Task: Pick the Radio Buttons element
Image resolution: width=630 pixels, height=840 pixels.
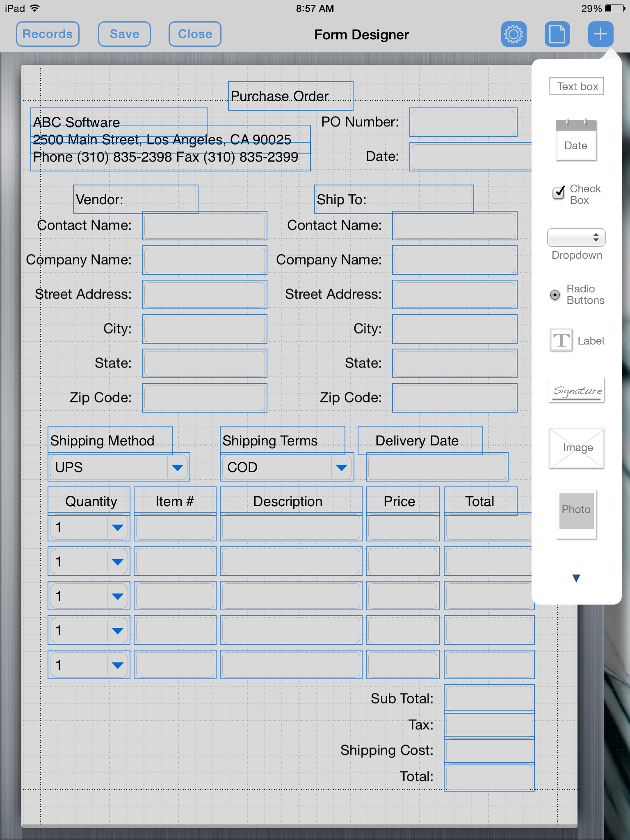Action: (577, 294)
